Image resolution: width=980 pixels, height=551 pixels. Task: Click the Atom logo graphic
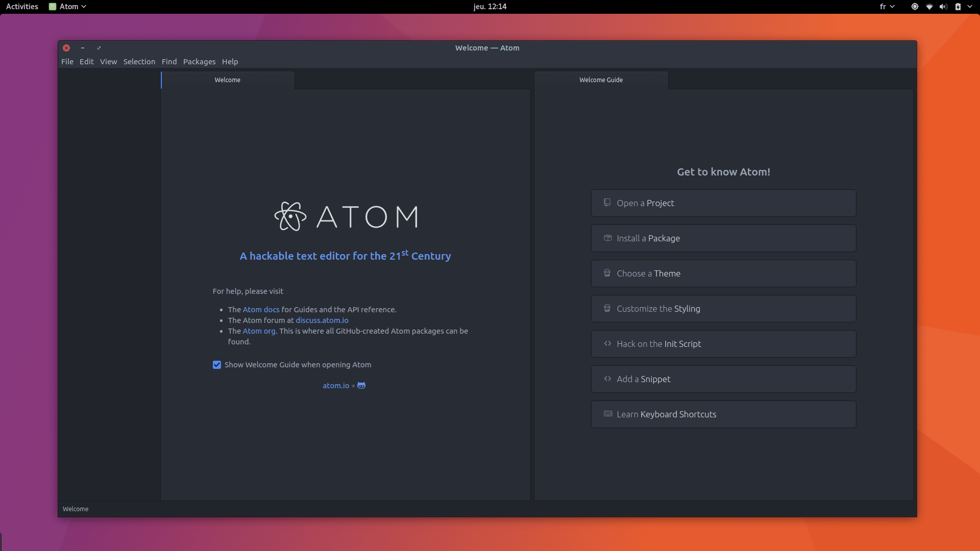point(290,217)
